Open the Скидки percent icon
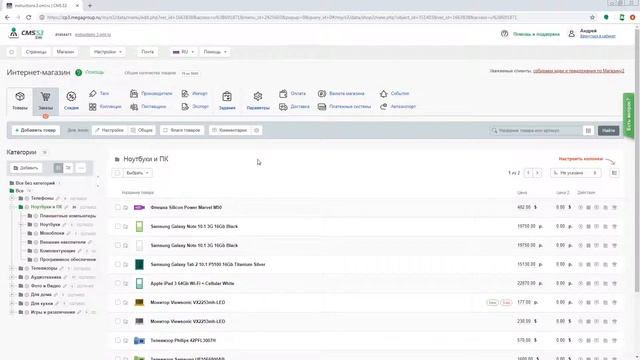The height and width of the screenshot is (360, 640). [71, 96]
